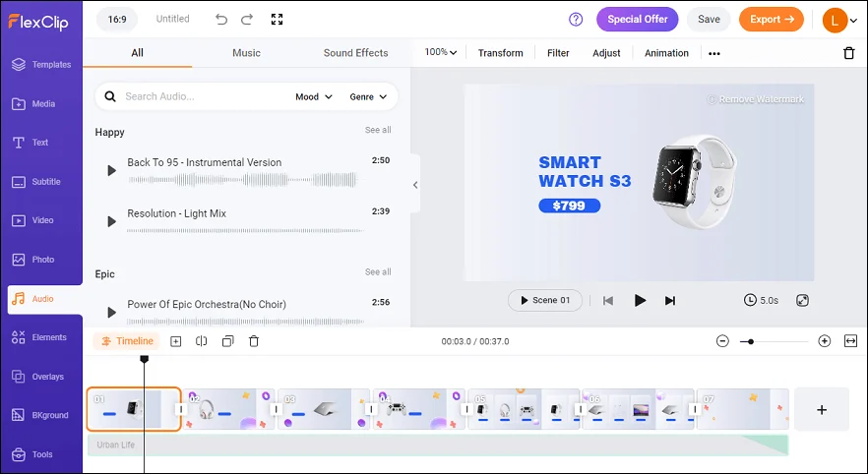Open the Overlays sidebar section
The width and height of the screenshot is (868, 474).
tap(41, 377)
